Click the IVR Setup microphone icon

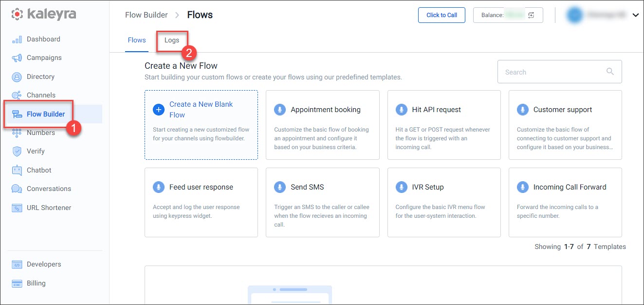coord(401,187)
